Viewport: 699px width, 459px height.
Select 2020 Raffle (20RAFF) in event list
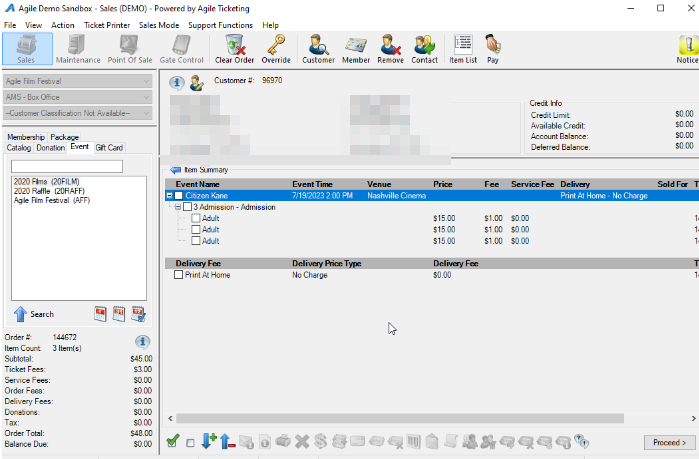pyautogui.click(x=49, y=191)
